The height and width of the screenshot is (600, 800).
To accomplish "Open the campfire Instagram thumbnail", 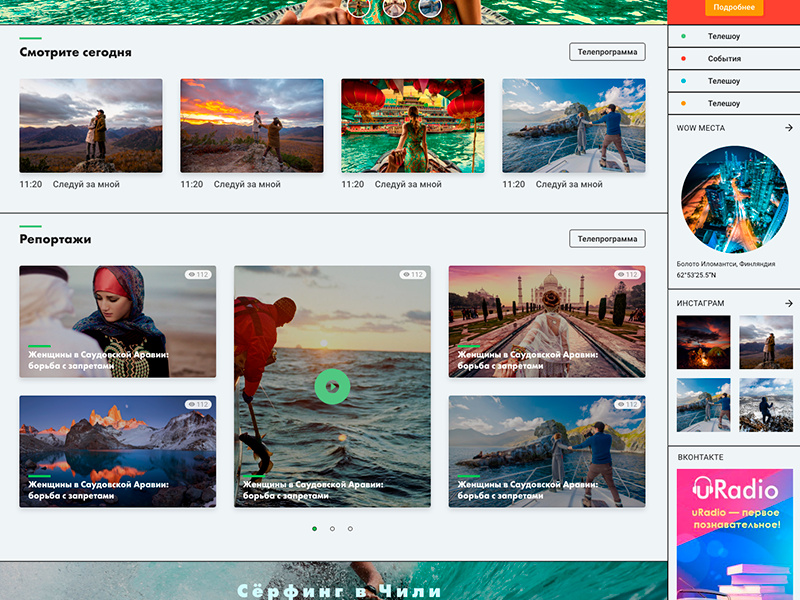I will pos(703,342).
